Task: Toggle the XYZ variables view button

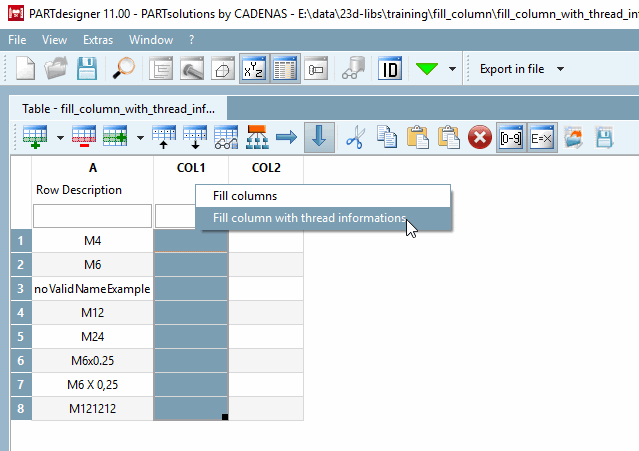Action: tap(254, 68)
